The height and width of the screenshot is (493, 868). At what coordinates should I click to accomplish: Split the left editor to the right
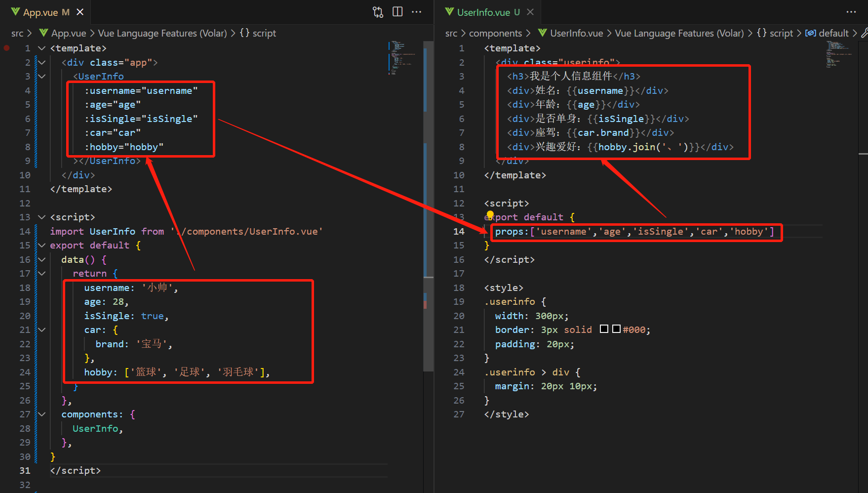coord(397,12)
